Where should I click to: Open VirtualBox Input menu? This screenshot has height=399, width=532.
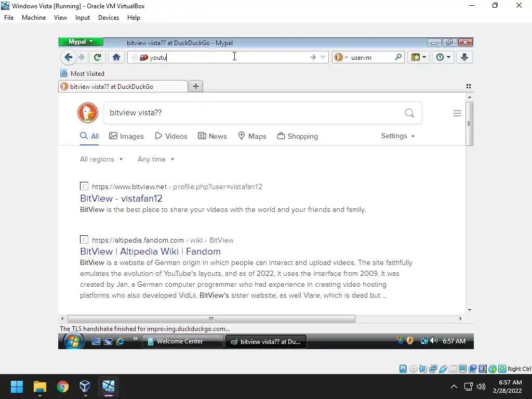(x=83, y=18)
